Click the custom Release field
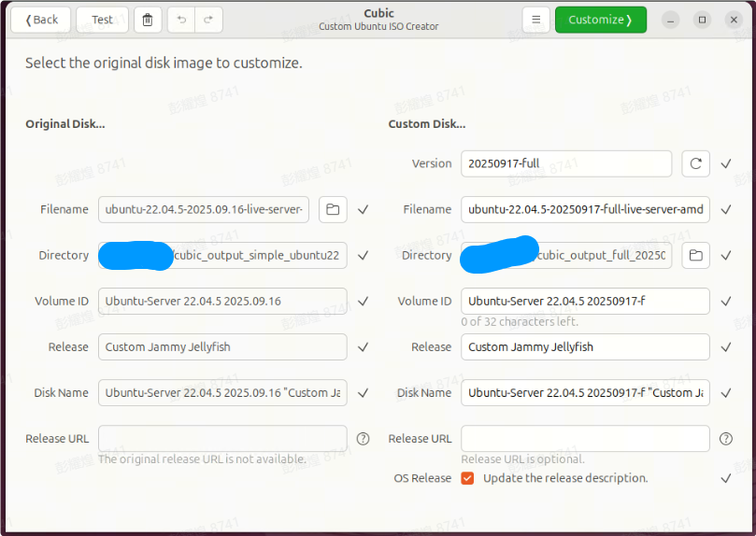This screenshot has height=536, width=756. pos(585,346)
